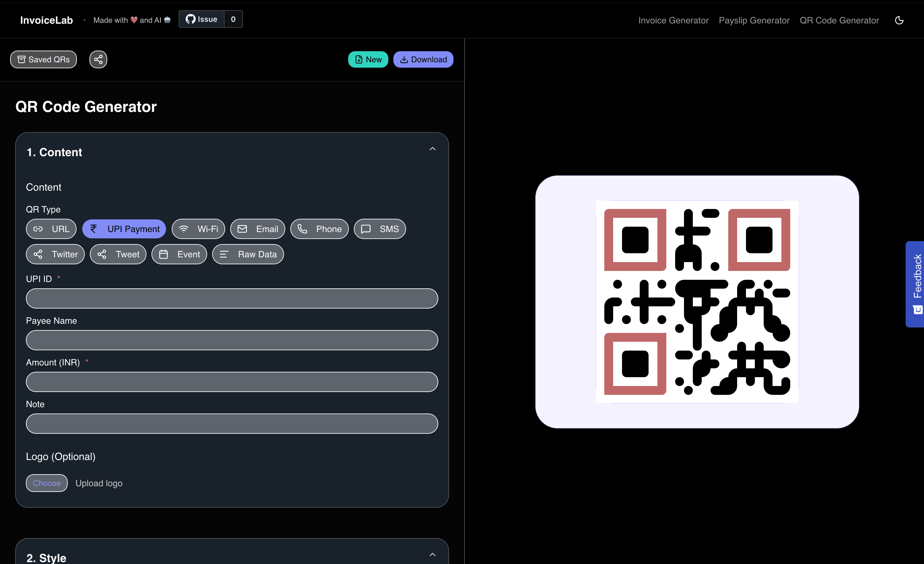Open the Feedback side tab
Image resolution: width=924 pixels, height=564 pixels.
click(x=915, y=284)
